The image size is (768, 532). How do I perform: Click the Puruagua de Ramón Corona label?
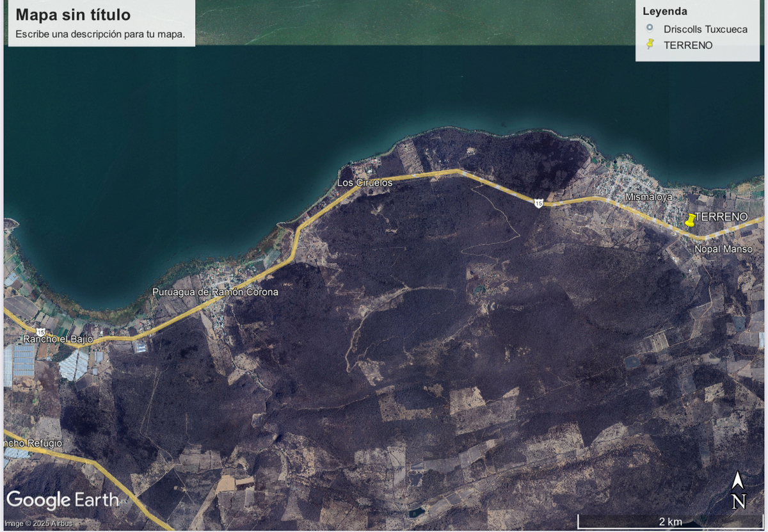(x=215, y=292)
